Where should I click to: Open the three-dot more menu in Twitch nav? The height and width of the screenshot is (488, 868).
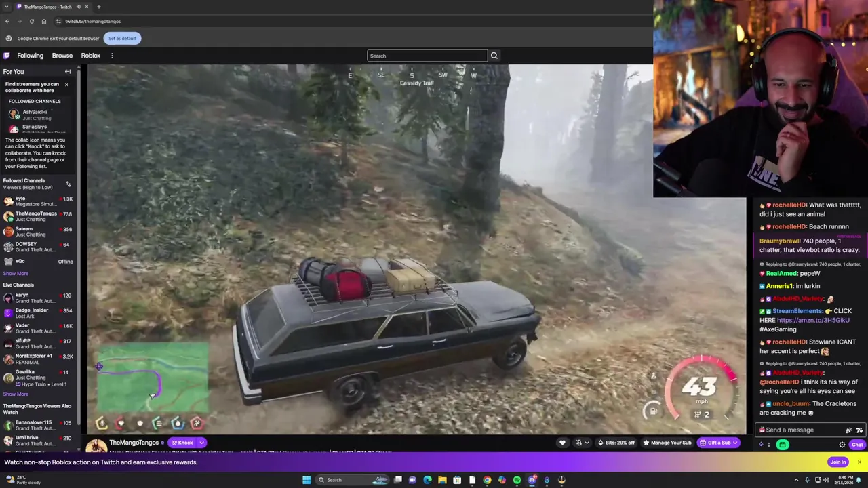click(112, 56)
